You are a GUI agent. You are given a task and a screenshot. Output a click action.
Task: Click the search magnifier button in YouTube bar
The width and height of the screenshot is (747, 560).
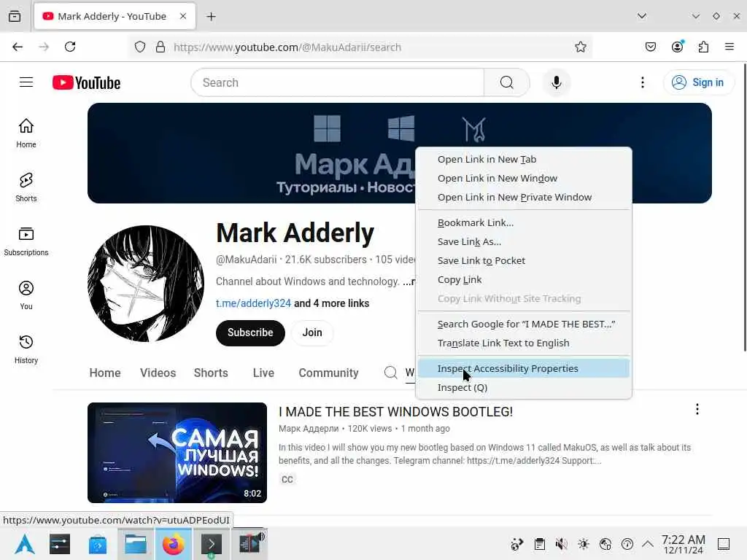coord(507,82)
